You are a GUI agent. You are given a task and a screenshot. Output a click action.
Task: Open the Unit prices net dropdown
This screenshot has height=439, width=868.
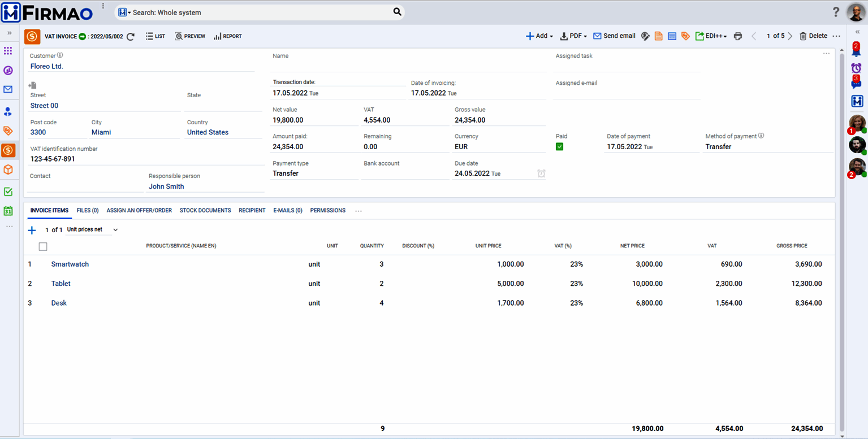point(92,230)
